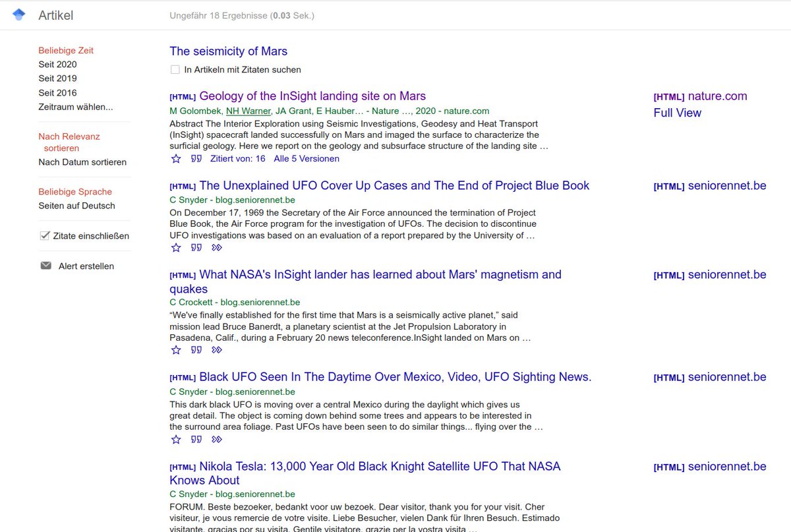
Task: Open 'Geology of the InSight landing site on Mars'
Action: (x=312, y=96)
